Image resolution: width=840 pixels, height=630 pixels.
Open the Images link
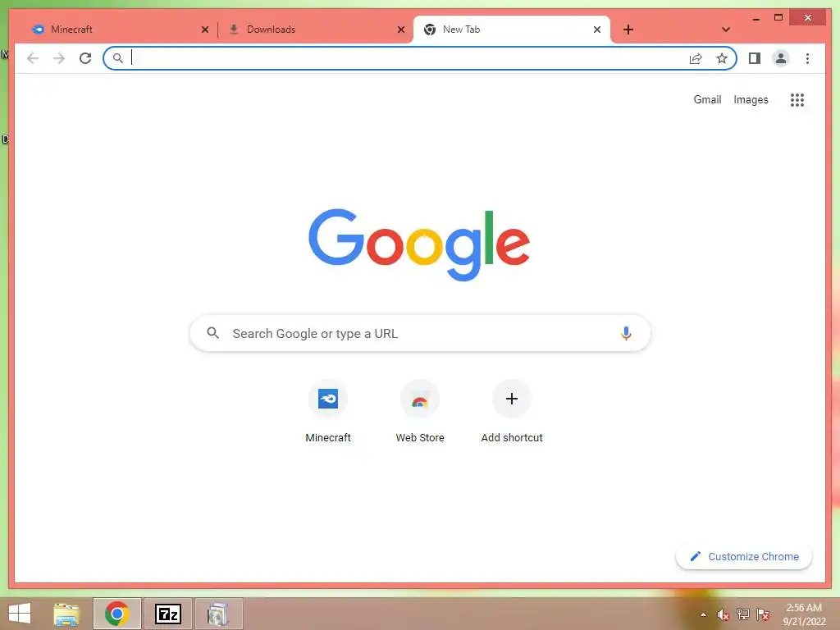click(751, 99)
